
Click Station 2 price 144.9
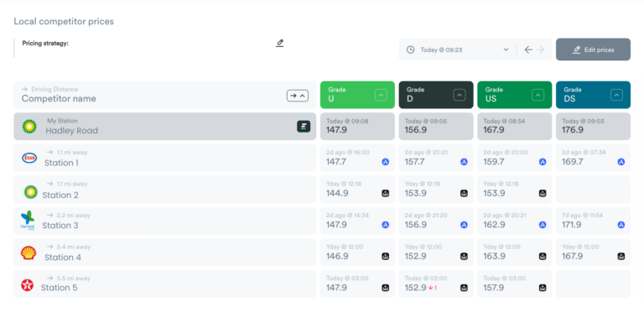[337, 193]
